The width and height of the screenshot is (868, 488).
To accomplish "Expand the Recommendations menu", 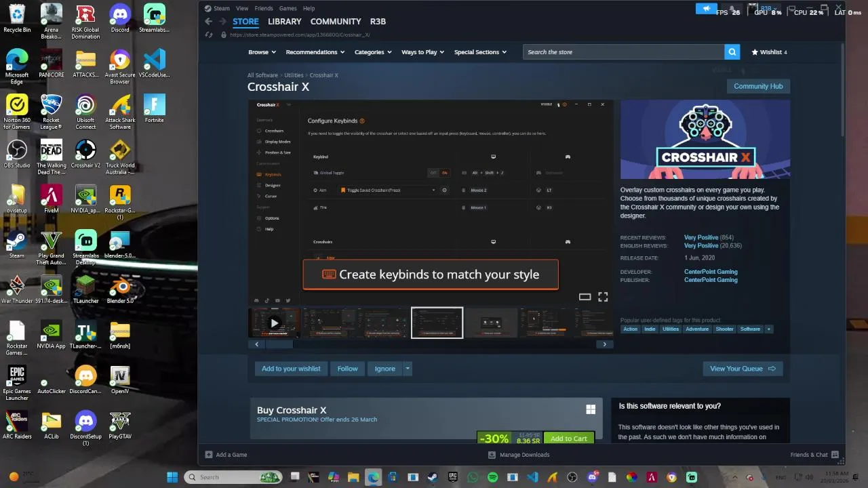I will click(315, 52).
